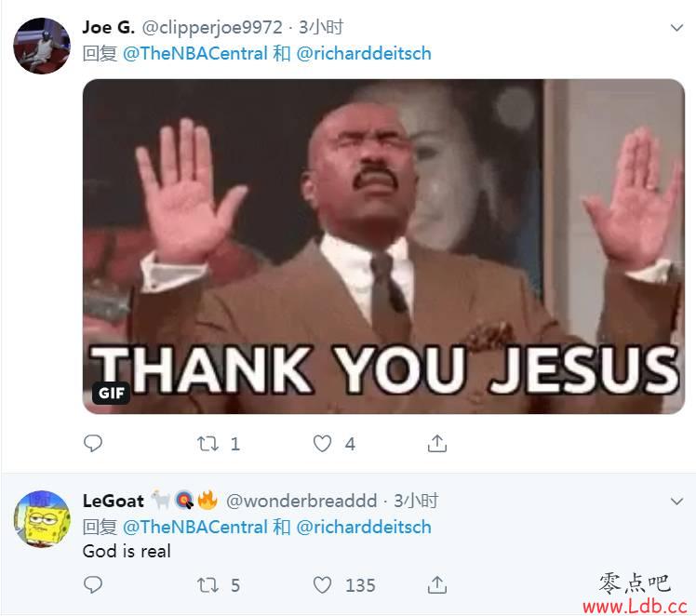The width and height of the screenshot is (696, 616).
Task: Reply to Joe G.'s tweet
Action: pyautogui.click(x=93, y=443)
